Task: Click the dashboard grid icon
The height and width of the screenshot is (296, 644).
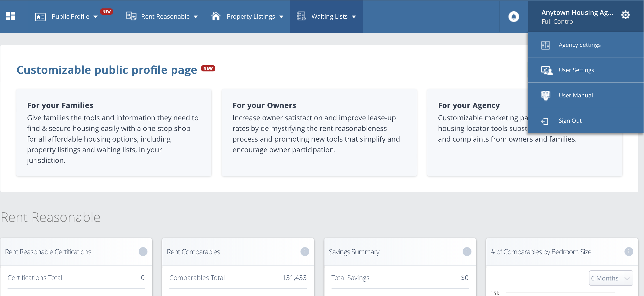Action: click(x=10, y=16)
